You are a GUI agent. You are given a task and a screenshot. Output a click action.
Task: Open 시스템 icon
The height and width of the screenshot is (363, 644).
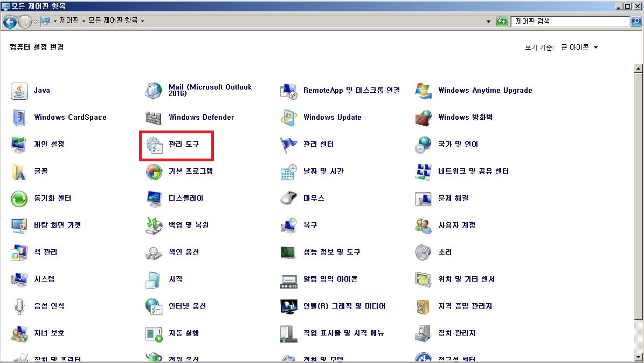[19, 279]
